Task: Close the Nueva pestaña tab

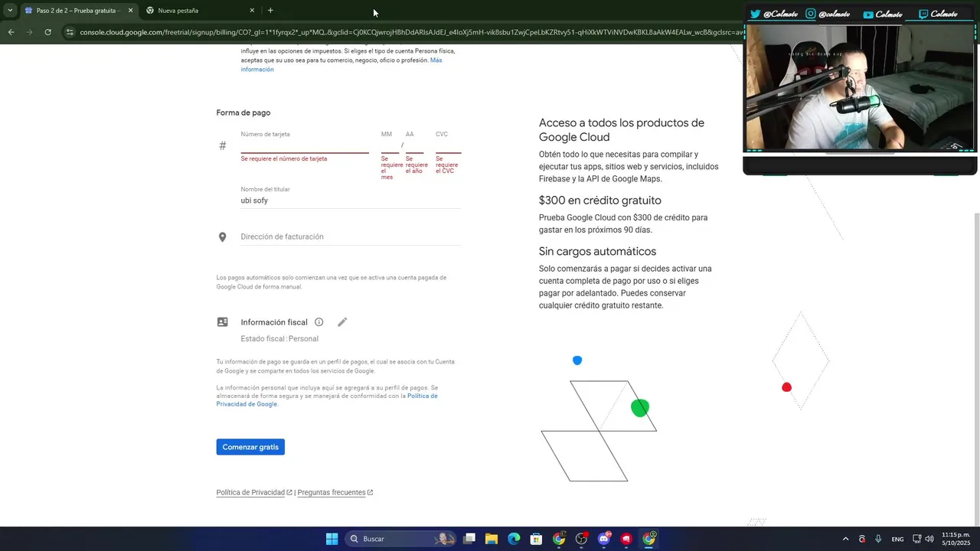Action: tap(252, 11)
